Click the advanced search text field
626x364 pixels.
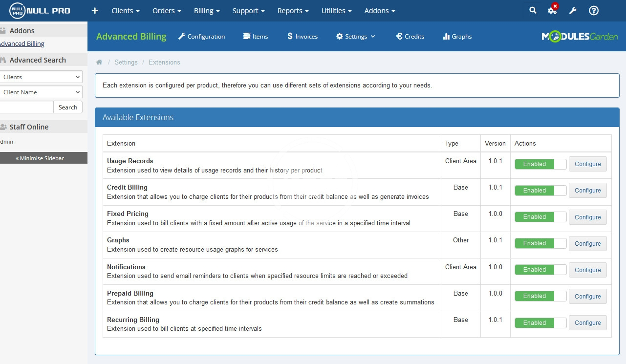tap(26, 107)
